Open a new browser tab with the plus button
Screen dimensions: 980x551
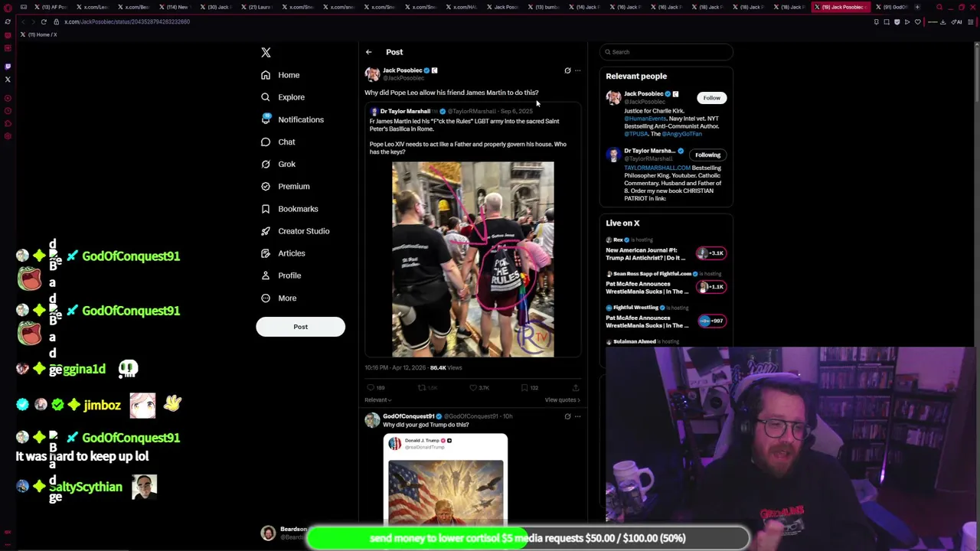pyautogui.click(x=917, y=7)
